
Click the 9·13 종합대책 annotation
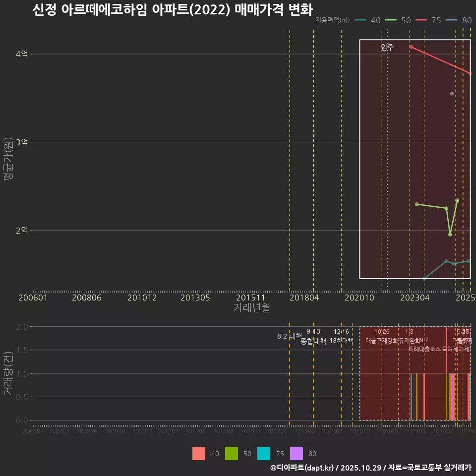[313, 336]
